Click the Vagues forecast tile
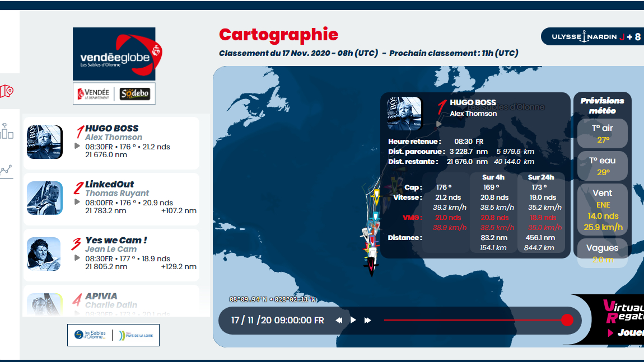644x362 pixels. click(603, 253)
